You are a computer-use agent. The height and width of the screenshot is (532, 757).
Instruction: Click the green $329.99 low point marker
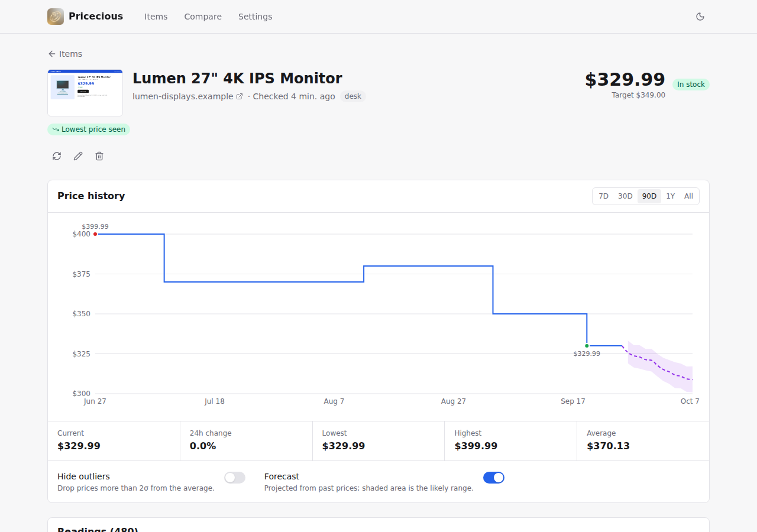click(x=587, y=346)
